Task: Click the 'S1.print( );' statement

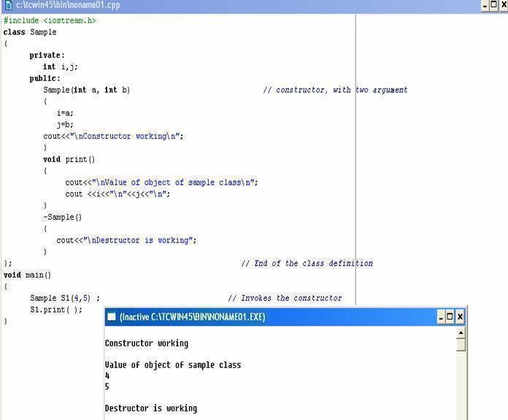Action: pyautogui.click(x=56, y=310)
